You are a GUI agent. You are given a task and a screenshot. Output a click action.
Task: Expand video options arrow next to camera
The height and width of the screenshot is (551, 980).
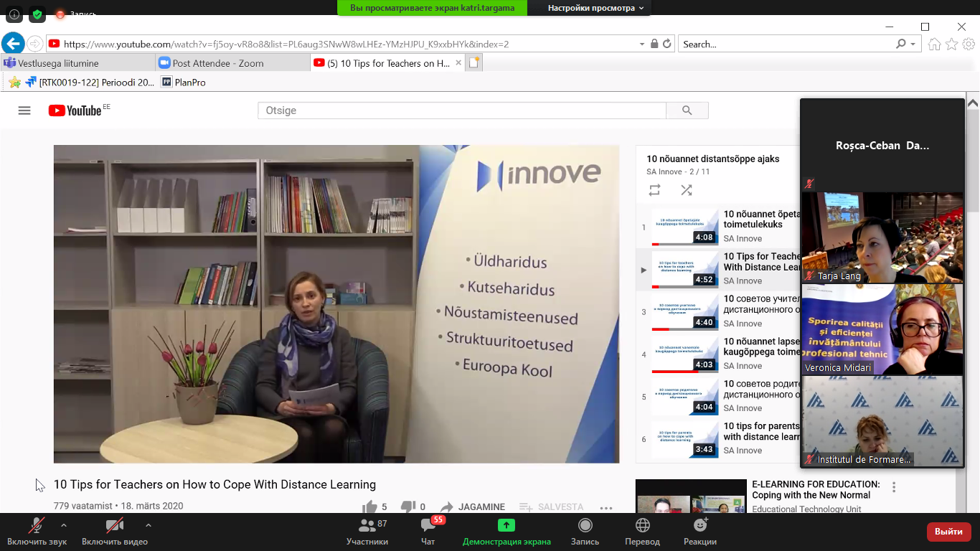point(149,524)
